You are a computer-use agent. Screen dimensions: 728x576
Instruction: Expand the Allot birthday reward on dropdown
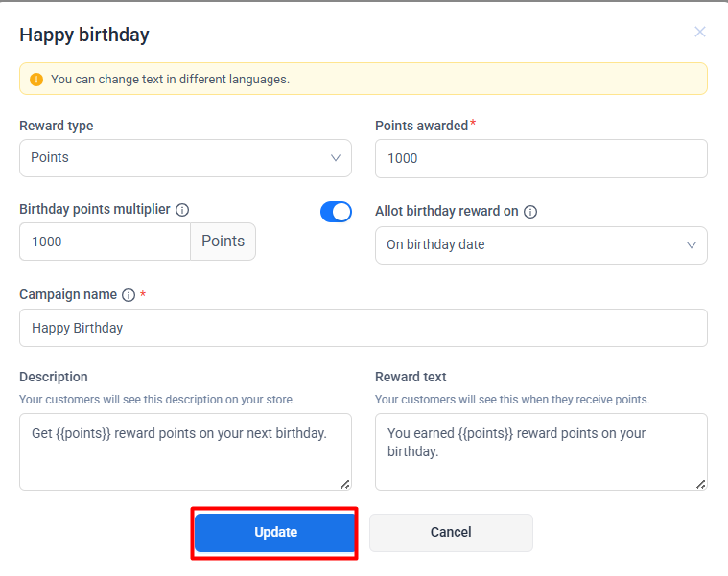click(x=541, y=245)
